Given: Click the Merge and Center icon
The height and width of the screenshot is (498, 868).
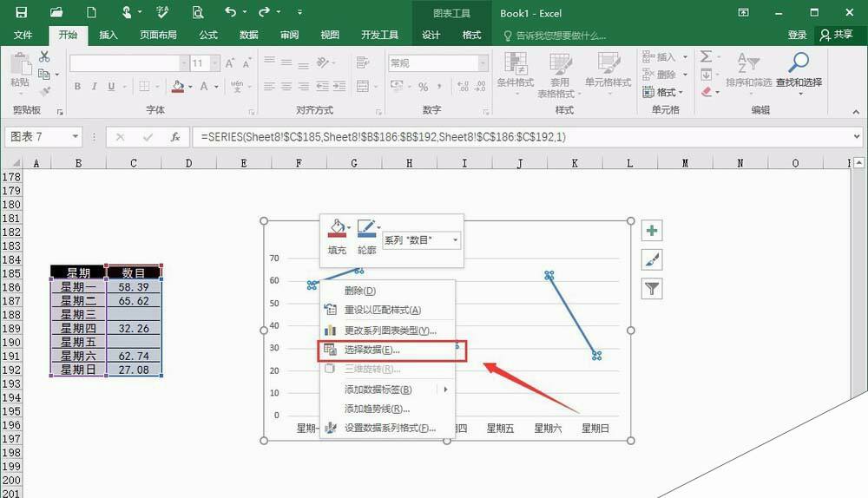Looking at the screenshot, I should (x=363, y=86).
